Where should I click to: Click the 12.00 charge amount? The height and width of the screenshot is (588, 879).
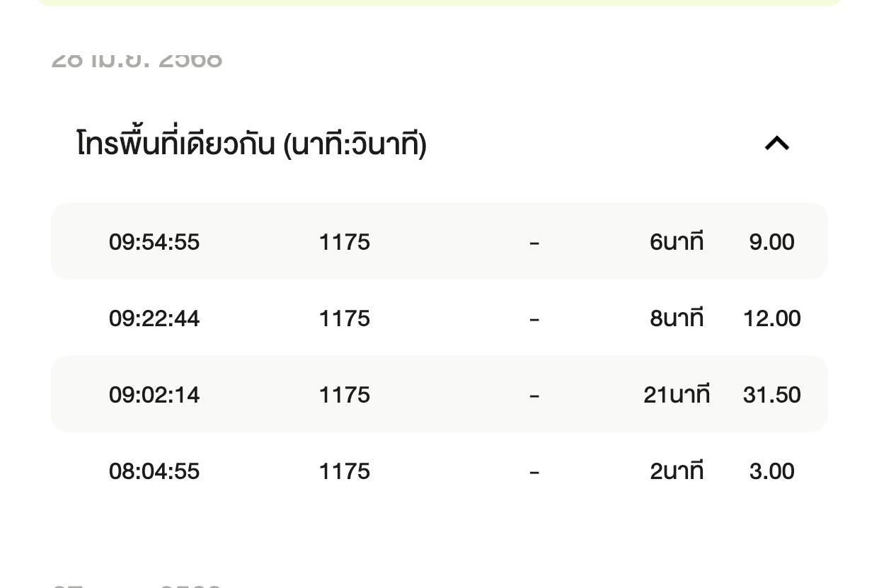pos(771,318)
